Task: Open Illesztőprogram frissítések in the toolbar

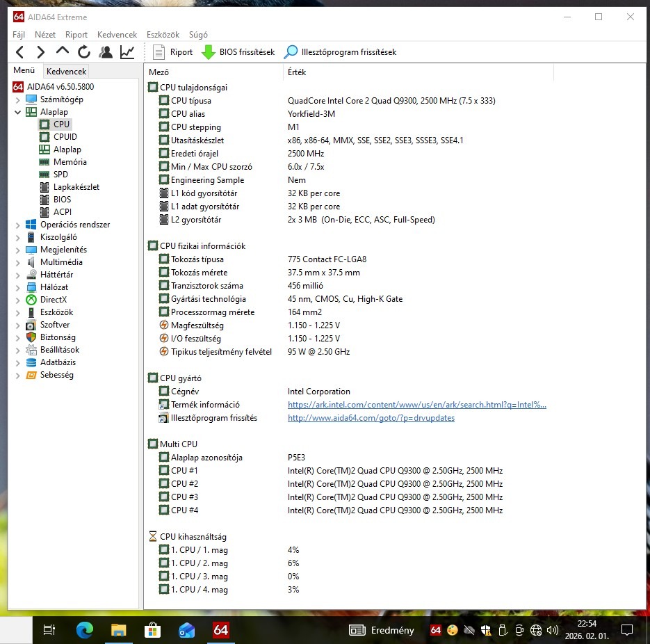Action: point(340,52)
